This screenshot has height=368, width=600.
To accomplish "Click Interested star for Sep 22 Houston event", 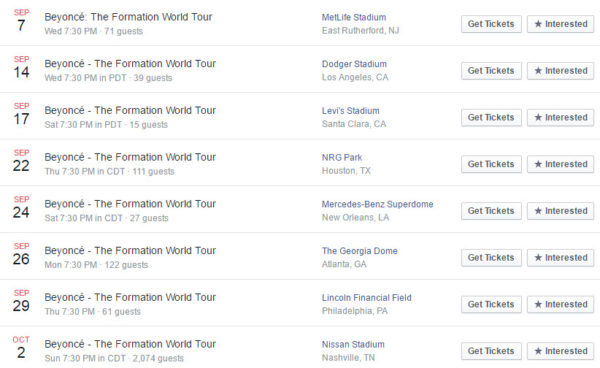I will click(x=561, y=164).
